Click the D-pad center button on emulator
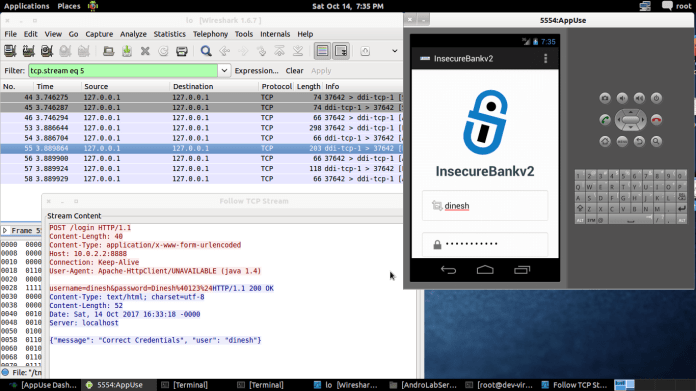This screenshot has width=696, height=391. (631, 120)
